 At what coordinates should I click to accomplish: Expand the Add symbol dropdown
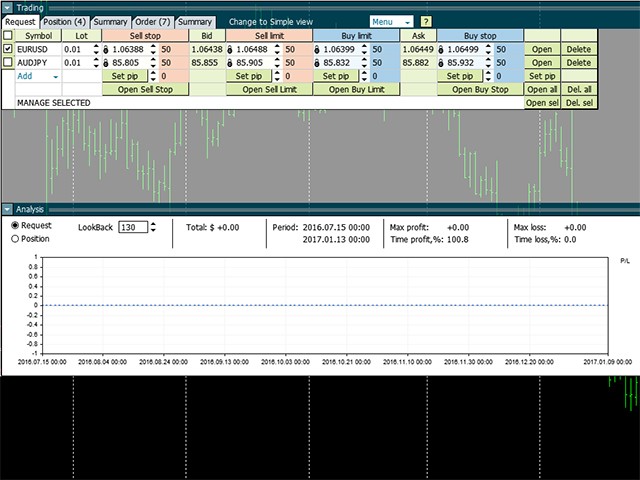tap(54, 76)
